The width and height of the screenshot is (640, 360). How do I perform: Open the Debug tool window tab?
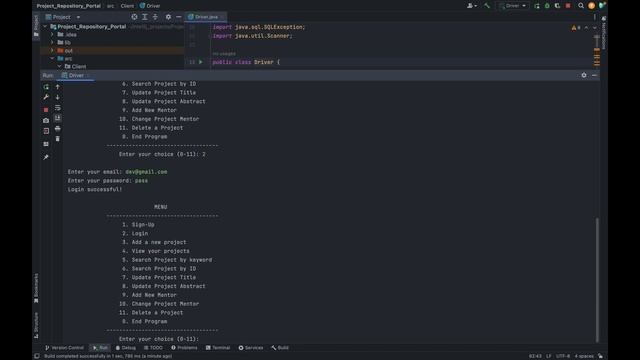(x=126, y=348)
